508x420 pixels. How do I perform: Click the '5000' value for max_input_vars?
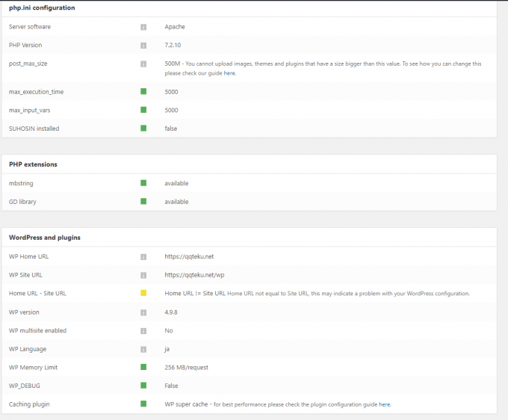click(x=171, y=110)
